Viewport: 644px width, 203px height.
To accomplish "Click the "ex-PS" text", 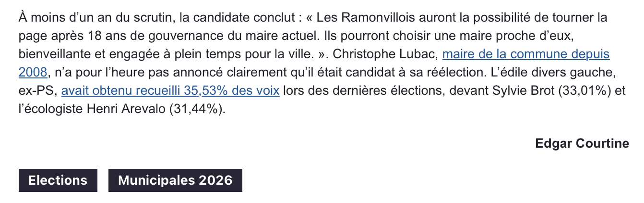I will (x=37, y=90).
